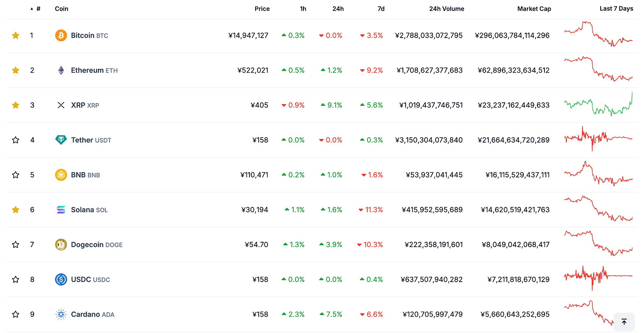Open the BNB coin page link

85,175
